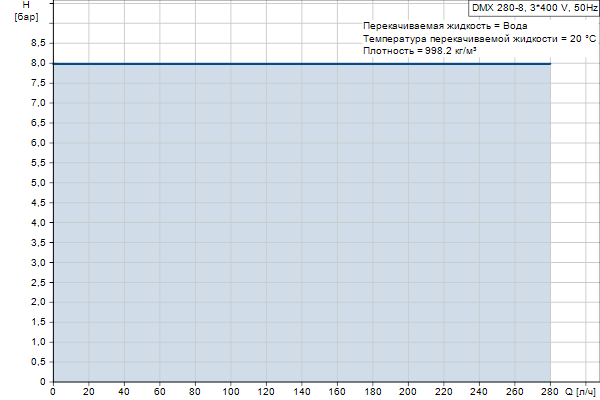Image resolution: width=600 pixels, height=400 pixels.
Task: Click the 280 tick on the horizontal axis
Action: click(x=550, y=391)
